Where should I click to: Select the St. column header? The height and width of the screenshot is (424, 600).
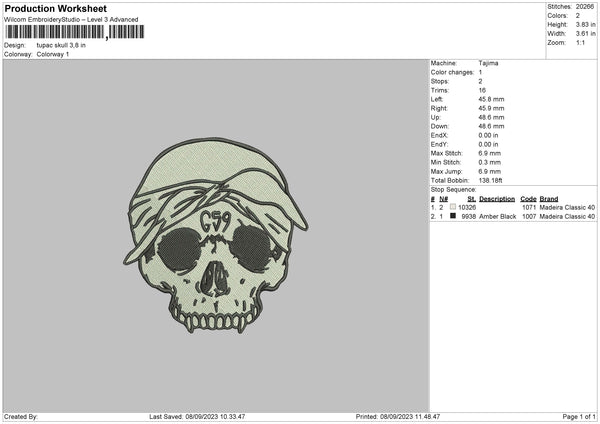[471, 199]
